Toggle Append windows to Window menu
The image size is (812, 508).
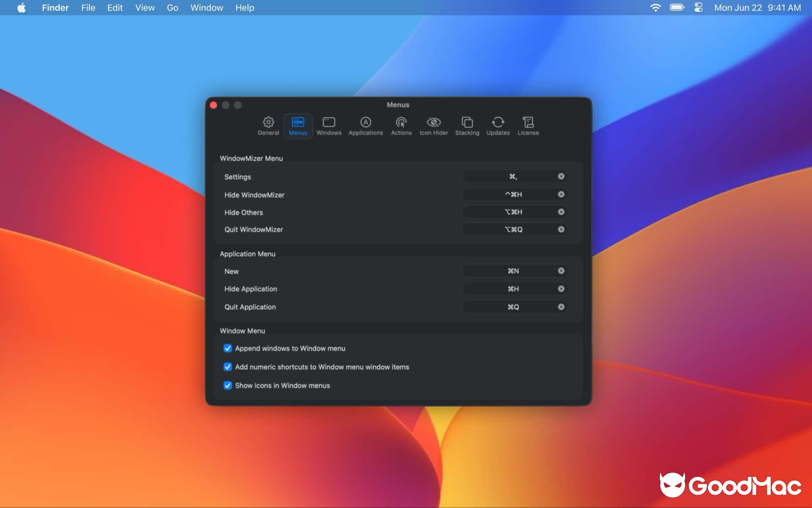[228, 348]
